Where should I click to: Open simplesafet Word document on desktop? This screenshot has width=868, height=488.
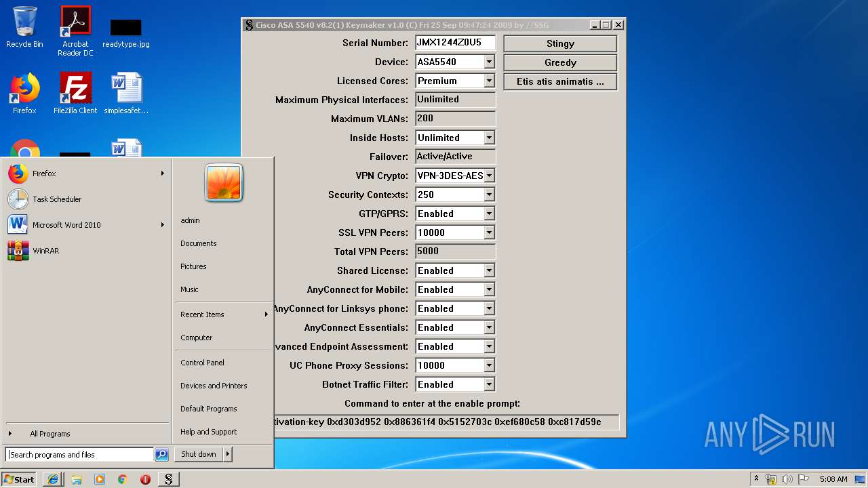click(126, 93)
